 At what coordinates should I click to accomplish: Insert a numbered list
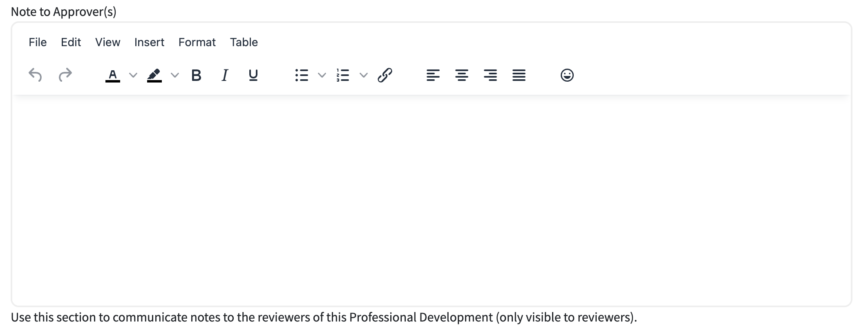(343, 75)
